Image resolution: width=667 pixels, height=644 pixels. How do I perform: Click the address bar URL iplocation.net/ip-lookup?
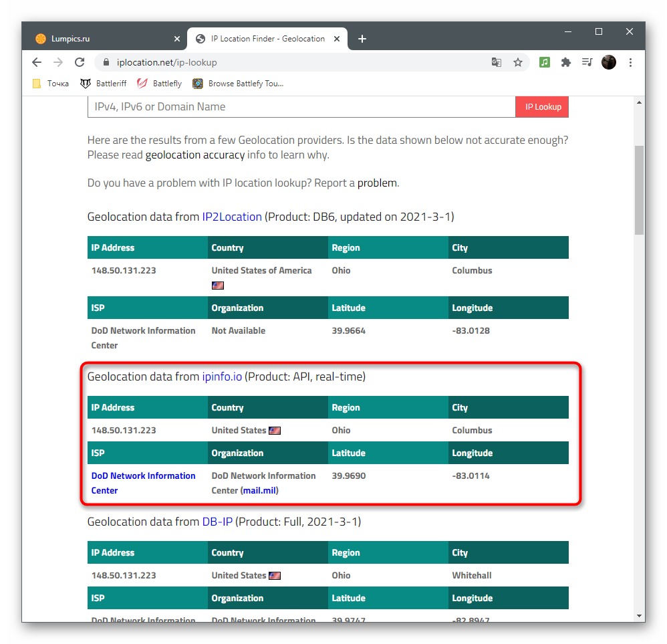(x=167, y=63)
